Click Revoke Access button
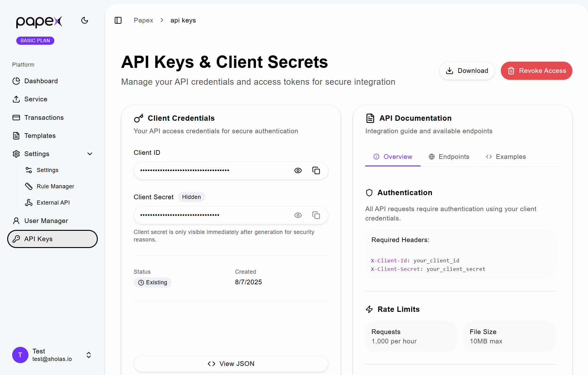The height and width of the screenshot is (375, 588). click(x=536, y=71)
